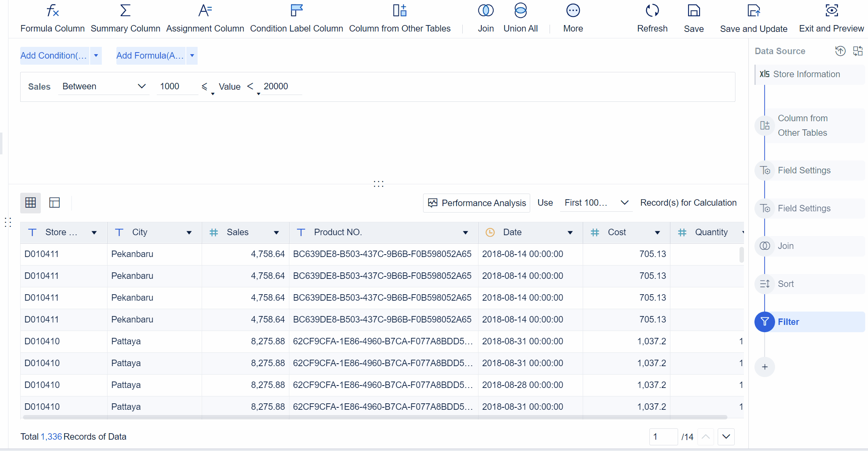Open Column from Other Tables
Image resolution: width=868 pixels, height=451 pixels.
pyautogui.click(x=400, y=17)
